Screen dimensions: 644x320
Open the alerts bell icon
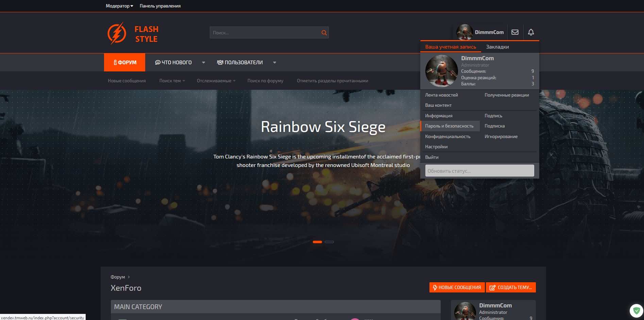[531, 32]
